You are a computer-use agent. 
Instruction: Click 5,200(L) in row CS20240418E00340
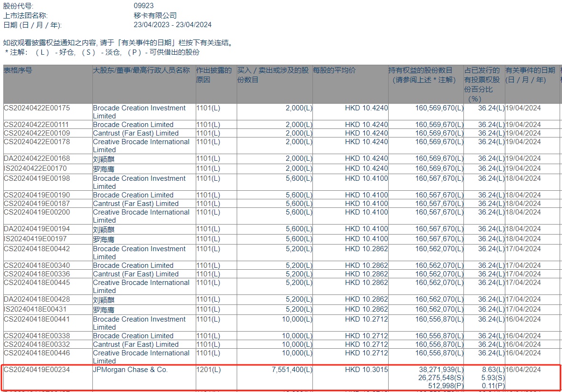(299, 265)
